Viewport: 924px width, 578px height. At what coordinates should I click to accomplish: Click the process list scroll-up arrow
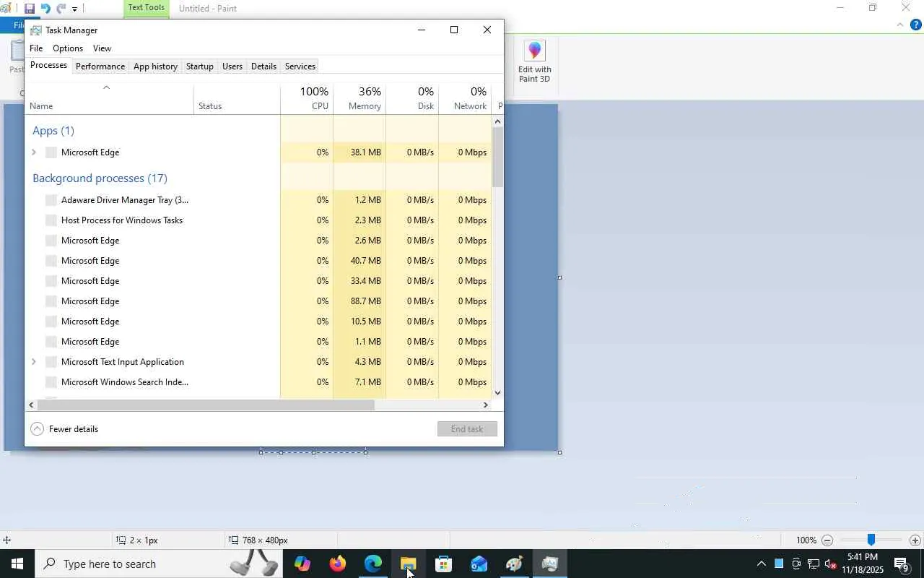point(497,122)
